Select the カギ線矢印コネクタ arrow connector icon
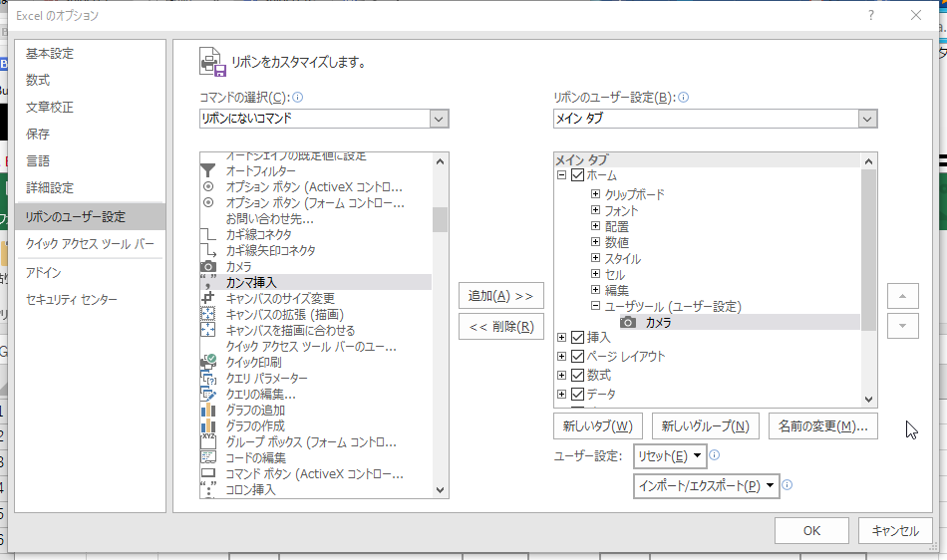The width and height of the screenshot is (947, 560). click(207, 250)
